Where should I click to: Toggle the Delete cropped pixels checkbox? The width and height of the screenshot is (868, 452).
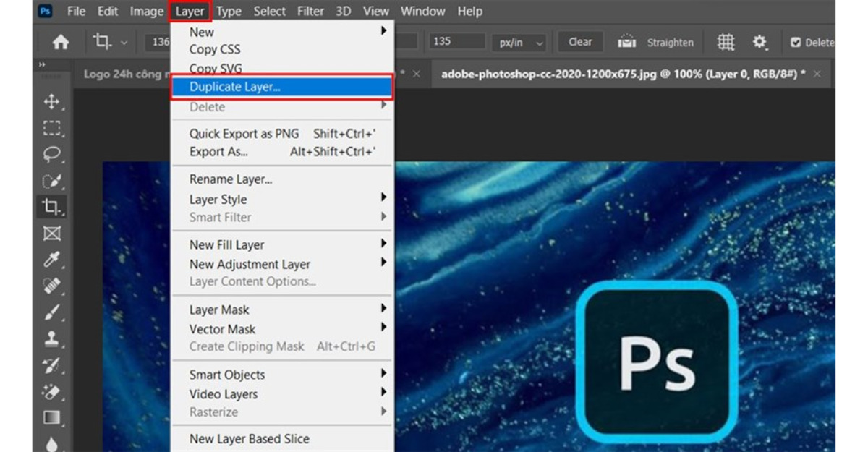[x=796, y=43]
